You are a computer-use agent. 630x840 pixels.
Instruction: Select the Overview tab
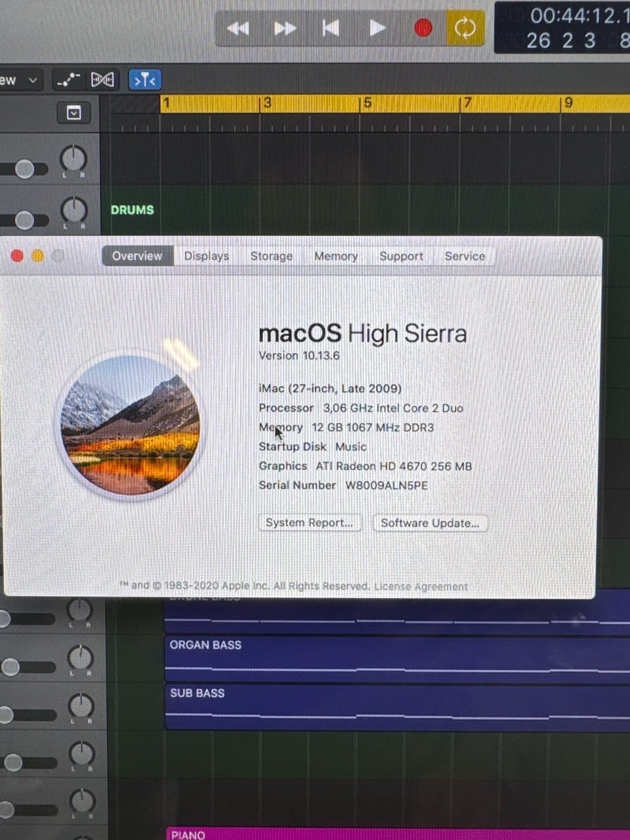pyautogui.click(x=137, y=256)
